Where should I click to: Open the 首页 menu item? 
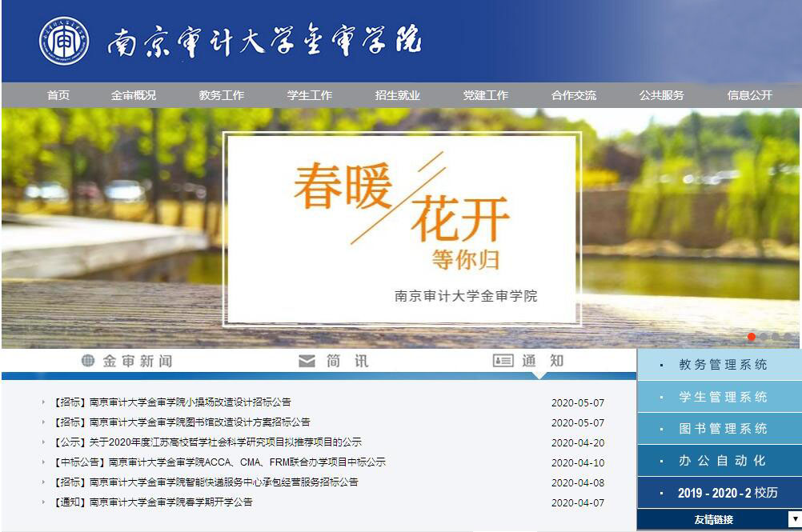click(x=58, y=95)
